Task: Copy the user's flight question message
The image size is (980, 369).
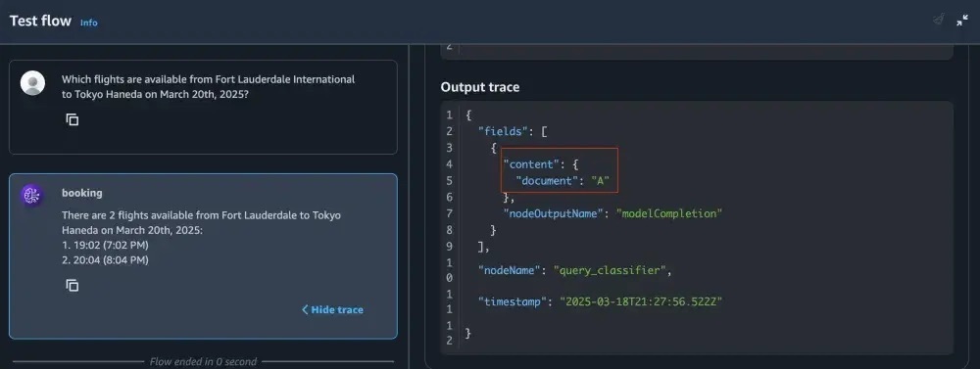Action: coord(73,119)
